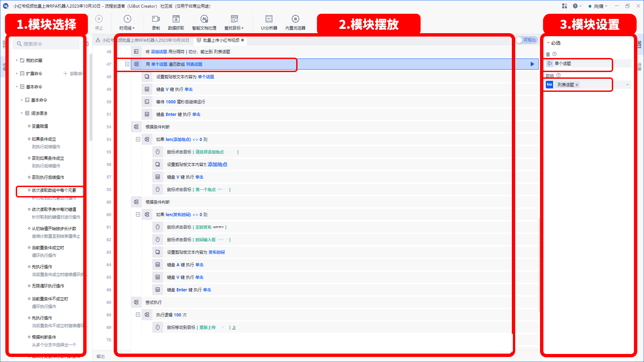The image size is (644, 362).
Task: Click the keyboard icon on line 51
Action: (x=147, y=114)
